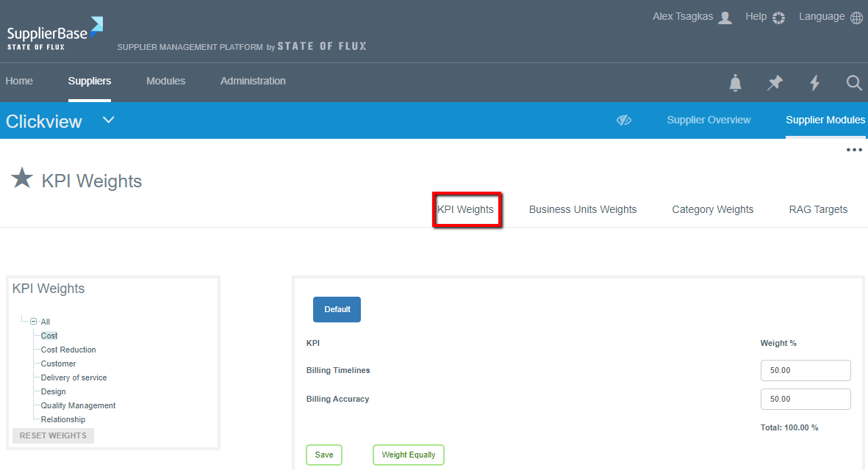Select the lightning quick-actions icon
This screenshot has width=868, height=470.
pyautogui.click(x=814, y=83)
